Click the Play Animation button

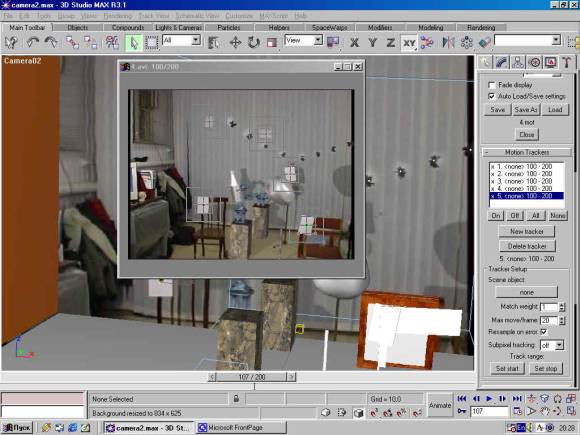(489, 399)
